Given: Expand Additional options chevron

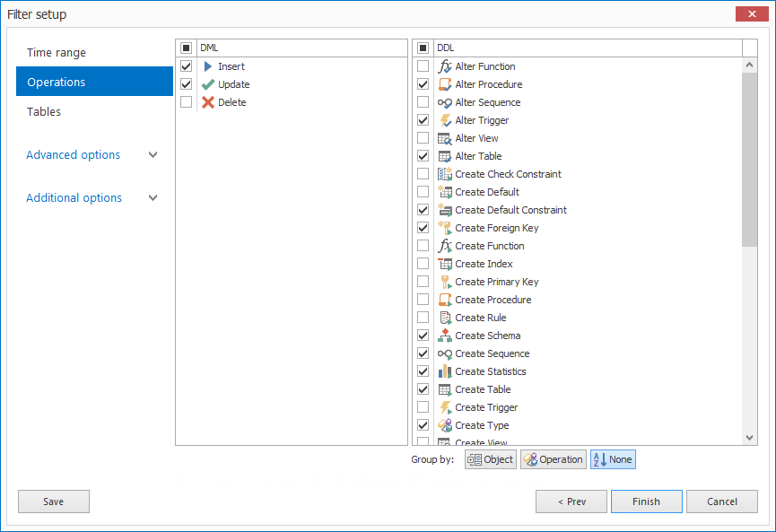Looking at the screenshot, I should 153,198.
